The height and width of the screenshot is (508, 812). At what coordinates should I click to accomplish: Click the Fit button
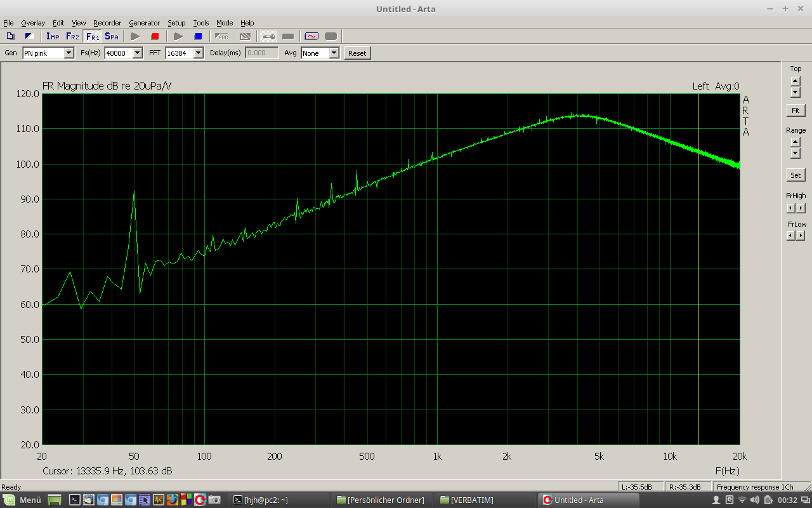(x=796, y=110)
